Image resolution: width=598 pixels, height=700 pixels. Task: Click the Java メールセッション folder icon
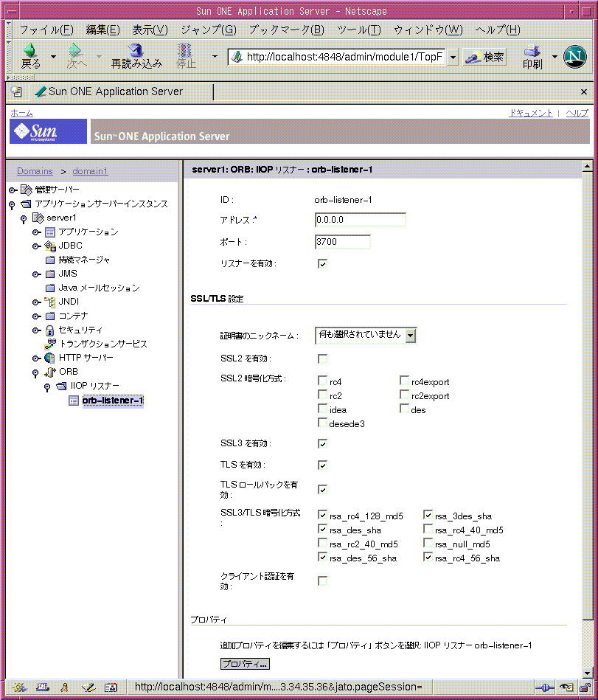tap(50, 288)
